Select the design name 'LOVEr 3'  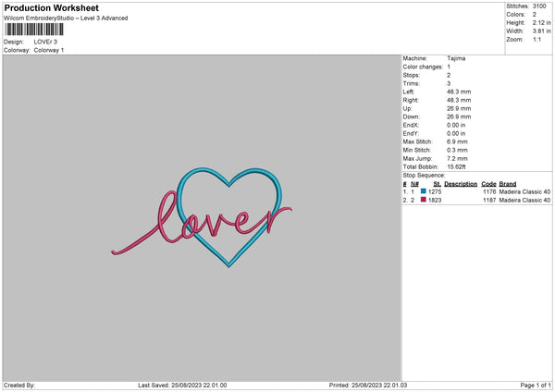[45, 42]
